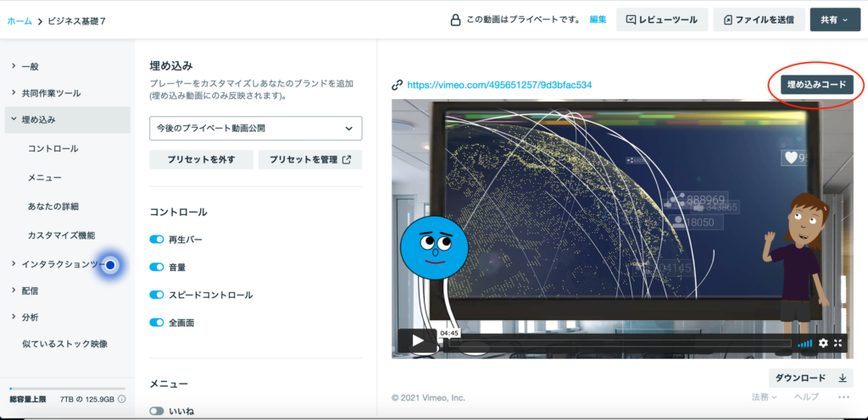Turn off the スピードコントロール switch
The height and width of the screenshot is (420, 868).
point(157,295)
